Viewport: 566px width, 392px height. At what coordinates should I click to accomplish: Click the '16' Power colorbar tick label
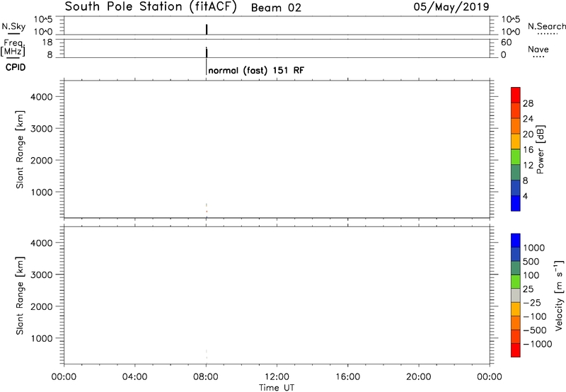click(x=528, y=150)
